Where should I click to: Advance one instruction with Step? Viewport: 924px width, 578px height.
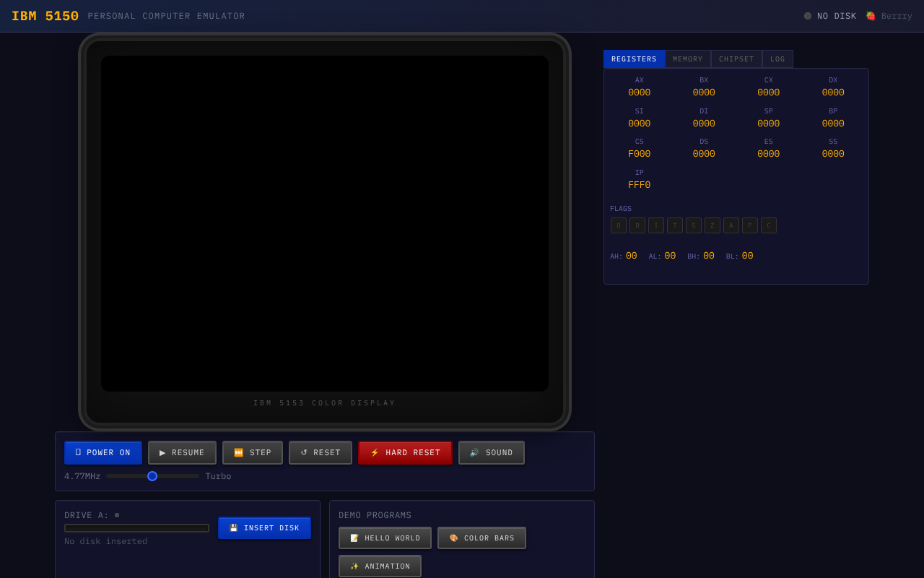pos(253,453)
